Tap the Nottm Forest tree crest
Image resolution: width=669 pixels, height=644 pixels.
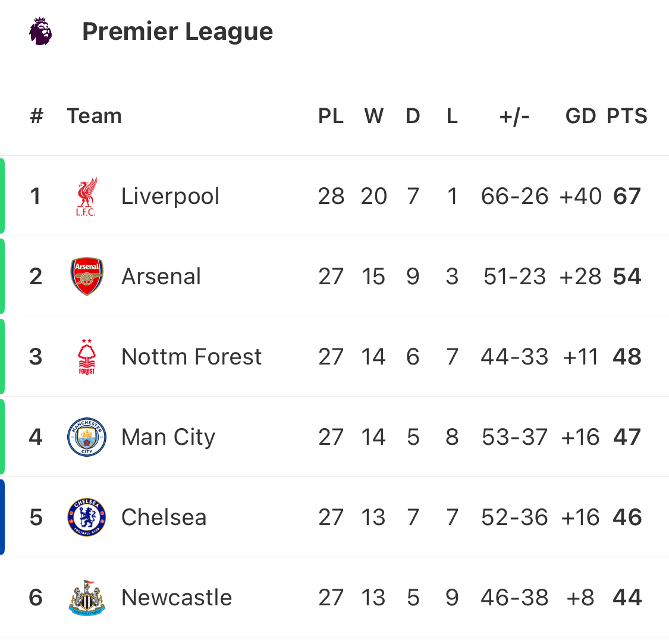click(87, 357)
